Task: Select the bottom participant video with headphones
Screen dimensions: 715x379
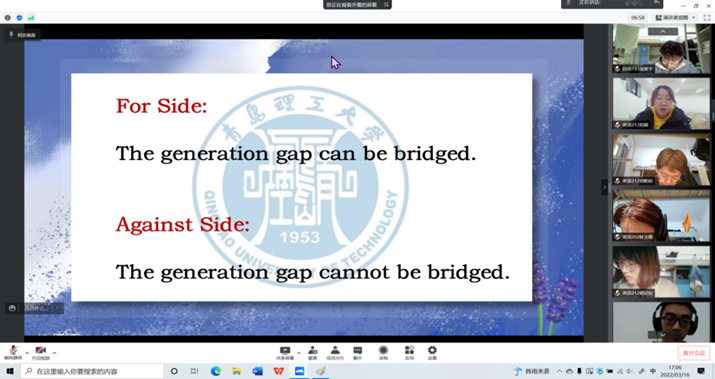Action: 661,322
